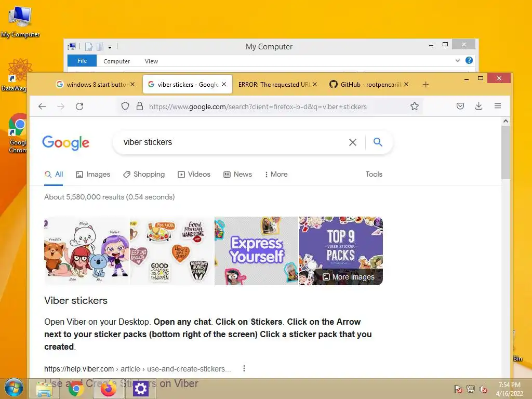532x399 pixels.
Task: Open the Google Chrome desktop shortcut
Action: pos(17,134)
